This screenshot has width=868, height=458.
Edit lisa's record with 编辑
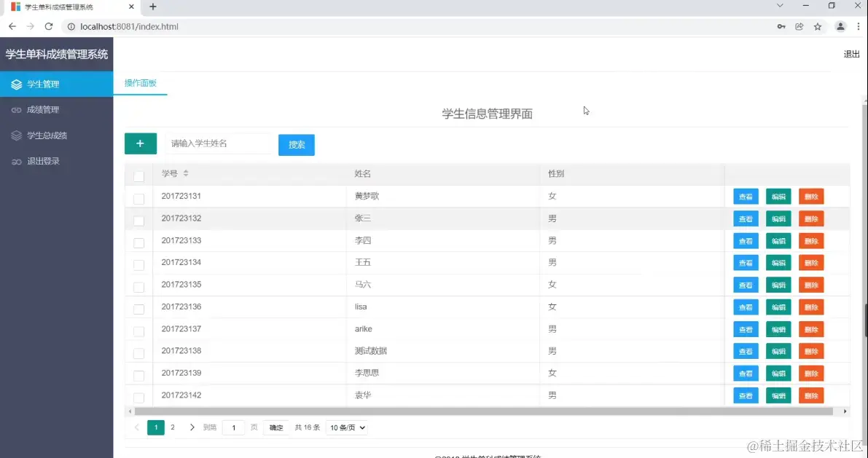[x=778, y=307]
